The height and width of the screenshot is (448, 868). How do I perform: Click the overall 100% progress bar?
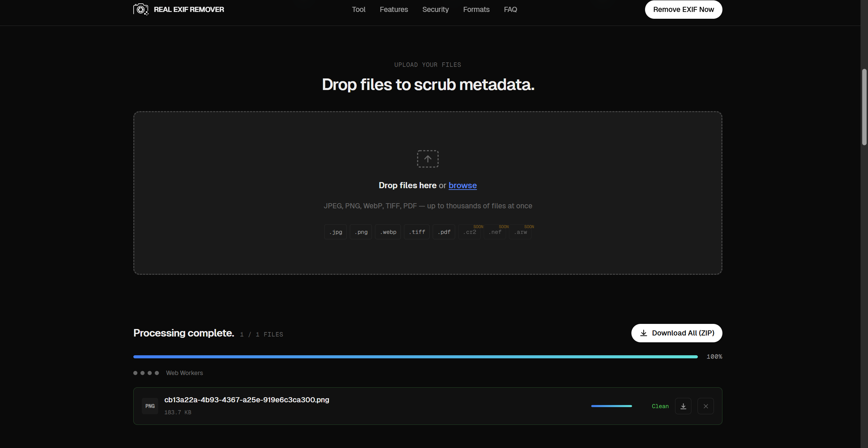[415, 357]
